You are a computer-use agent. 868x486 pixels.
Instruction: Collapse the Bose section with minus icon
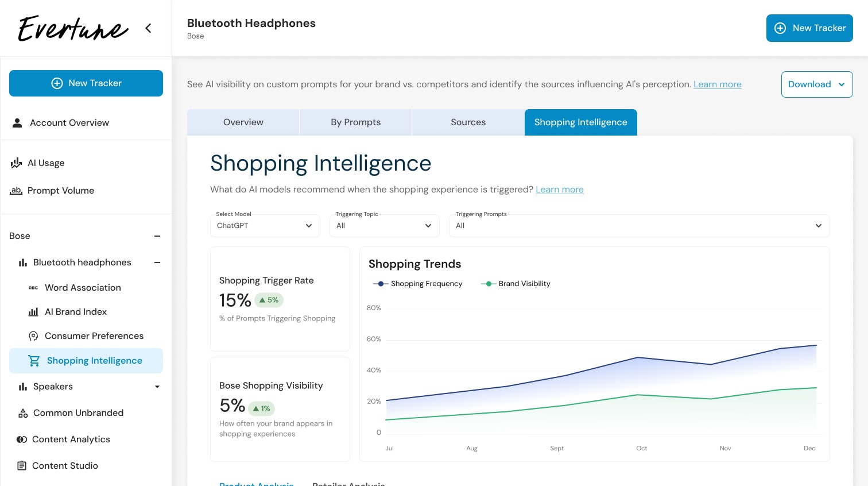click(157, 236)
